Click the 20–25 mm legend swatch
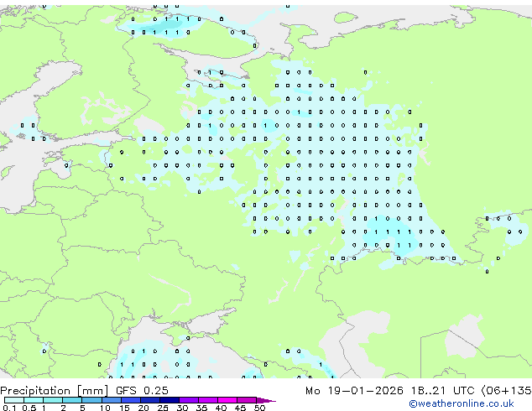 pos(150,400)
